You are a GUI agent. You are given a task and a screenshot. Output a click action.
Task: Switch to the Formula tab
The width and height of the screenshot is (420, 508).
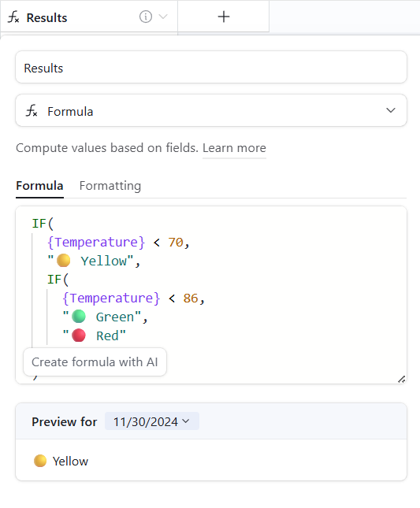[39, 186]
